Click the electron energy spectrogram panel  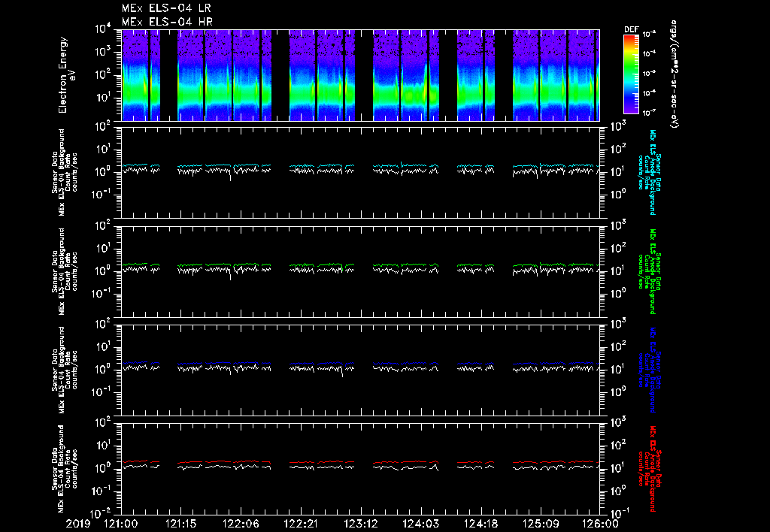pos(360,75)
